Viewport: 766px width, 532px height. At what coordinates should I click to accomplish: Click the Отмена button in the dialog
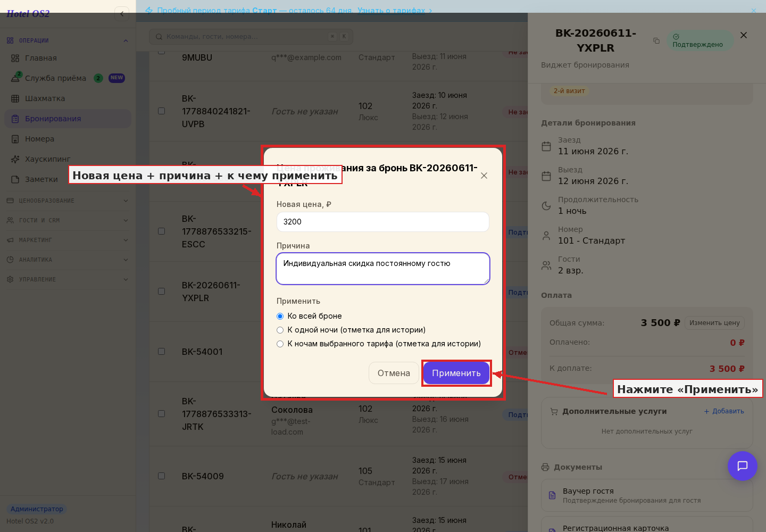[x=394, y=373]
